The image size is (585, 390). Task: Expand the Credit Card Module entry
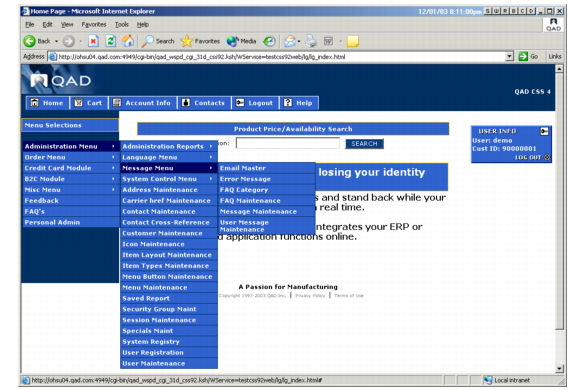[70, 168]
